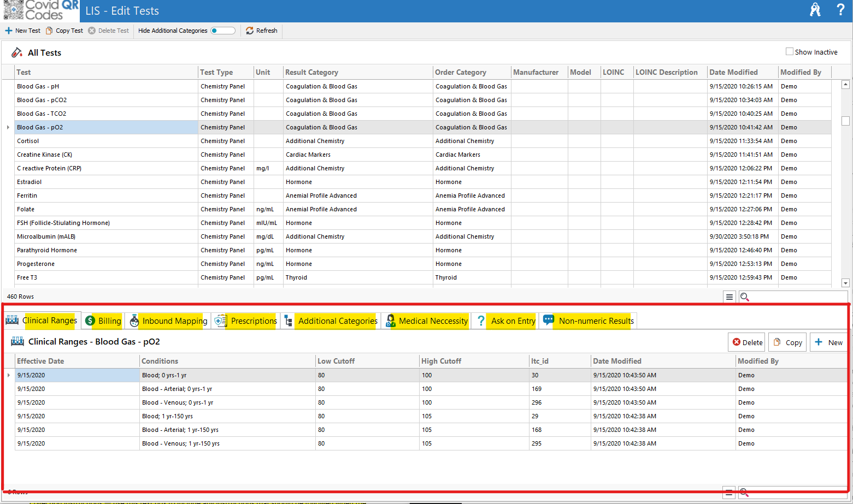Click the Copy Test clipboard icon
Image resolution: width=853 pixels, height=504 pixels.
(49, 31)
